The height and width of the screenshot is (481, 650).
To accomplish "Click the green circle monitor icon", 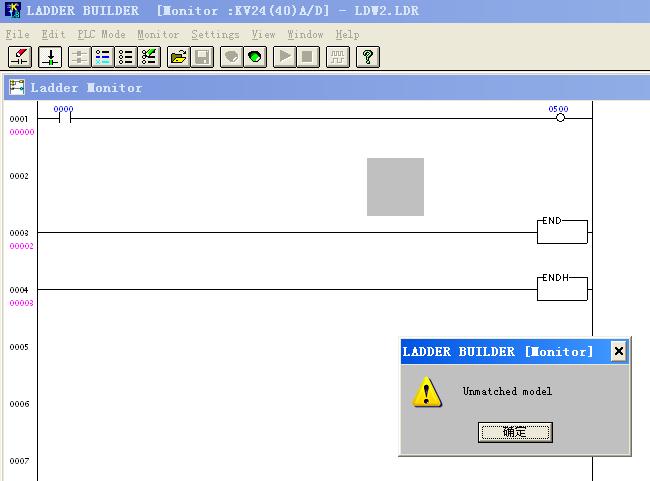I will (256, 56).
